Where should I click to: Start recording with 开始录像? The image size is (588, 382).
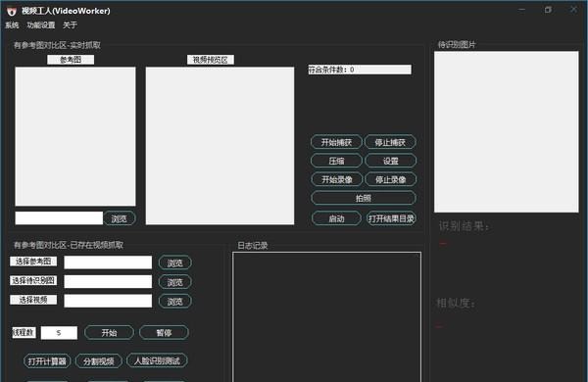pyautogui.click(x=337, y=179)
